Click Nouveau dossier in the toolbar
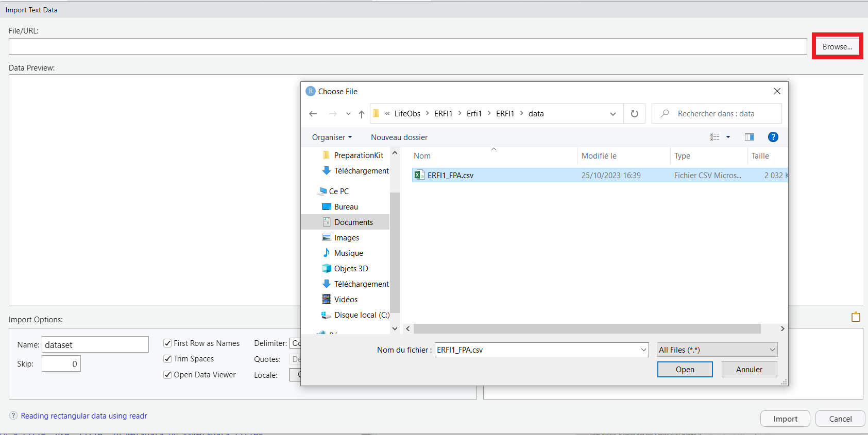This screenshot has height=435, width=868. pos(399,137)
